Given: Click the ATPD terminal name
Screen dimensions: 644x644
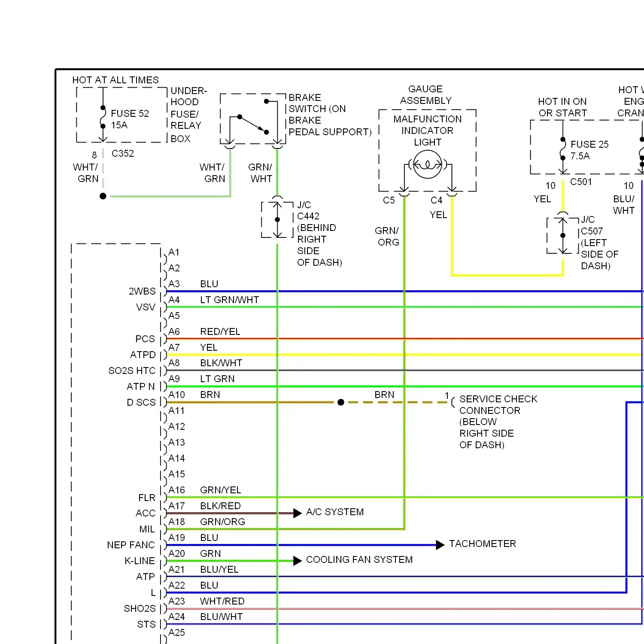Looking at the screenshot, I should (143, 355).
